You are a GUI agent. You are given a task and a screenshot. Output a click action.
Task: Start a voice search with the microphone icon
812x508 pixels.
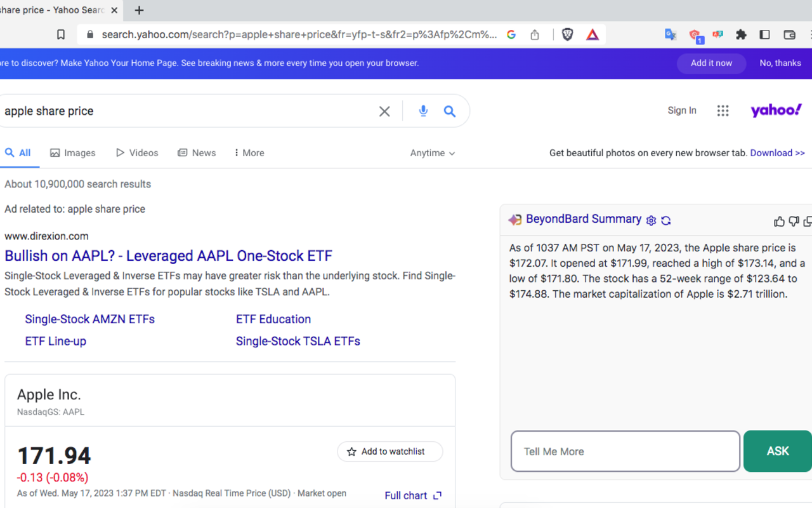(422, 110)
